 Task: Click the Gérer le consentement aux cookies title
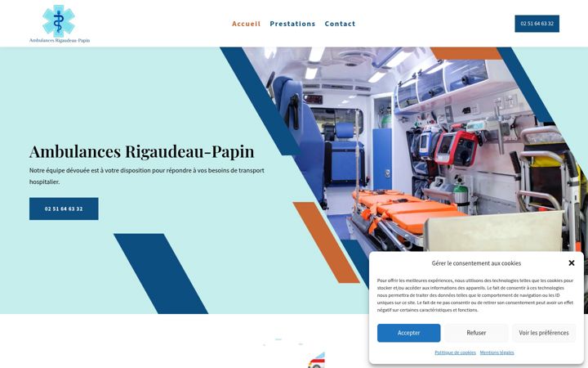476,263
